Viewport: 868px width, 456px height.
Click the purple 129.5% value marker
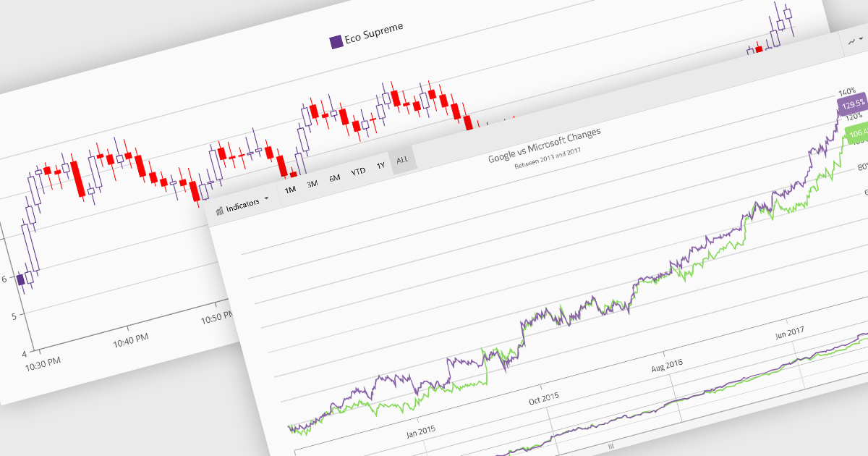853,105
